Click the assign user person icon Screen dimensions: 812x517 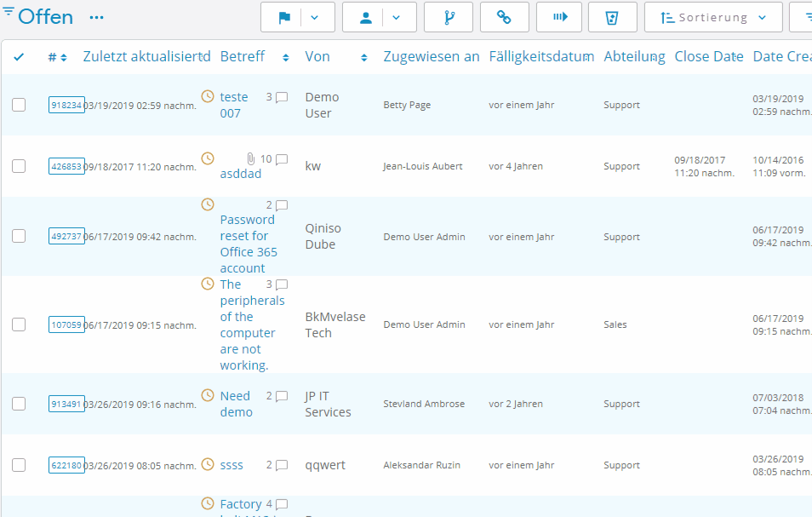pyautogui.click(x=366, y=17)
